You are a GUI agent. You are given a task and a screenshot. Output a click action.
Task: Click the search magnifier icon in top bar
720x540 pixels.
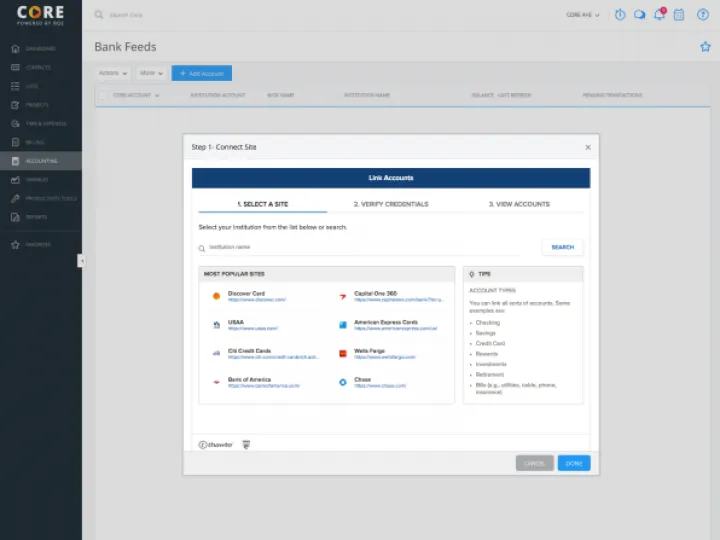(99, 15)
